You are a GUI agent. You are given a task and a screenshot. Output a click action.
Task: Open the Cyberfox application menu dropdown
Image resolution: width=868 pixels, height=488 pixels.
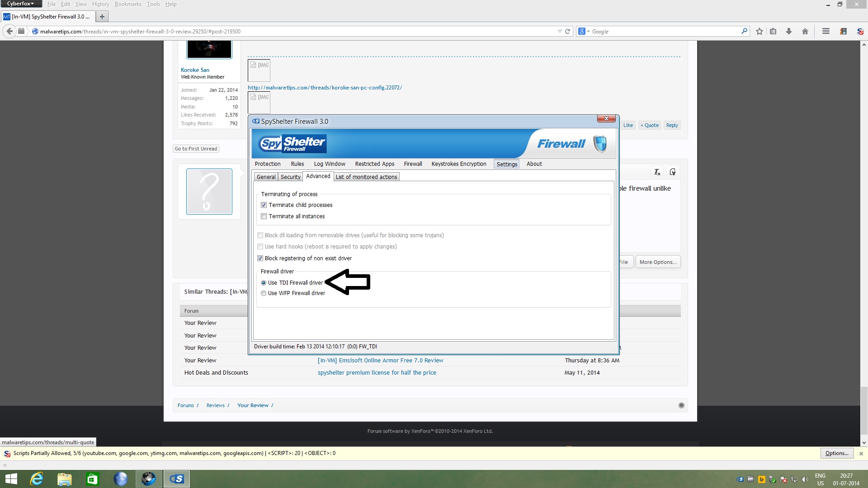[x=21, y=4]
